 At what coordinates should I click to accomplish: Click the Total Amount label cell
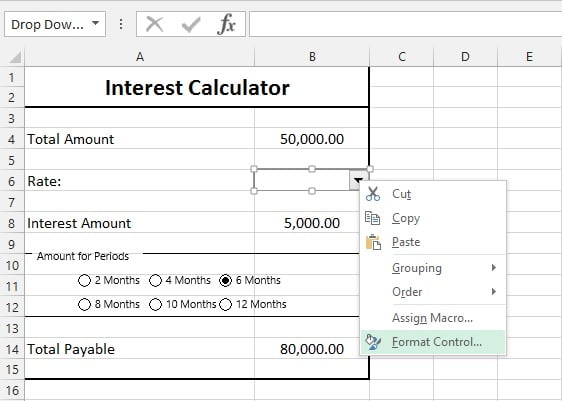139,139
